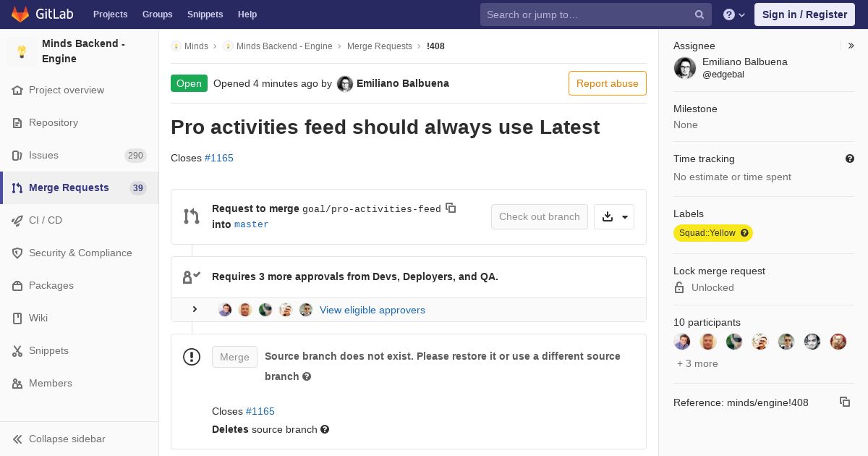Screen dimensions: 868x456
Task: Open the Help question-mark menu icon
Action: pyautogui.click(x=729, y=14)
